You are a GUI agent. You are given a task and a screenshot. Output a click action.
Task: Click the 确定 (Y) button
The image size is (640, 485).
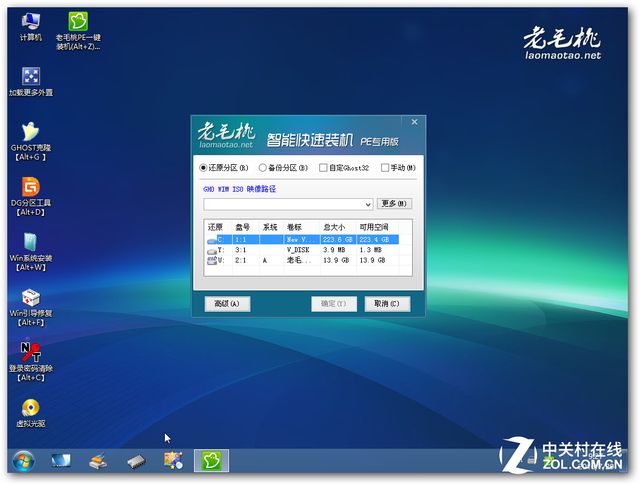(334, 304)
